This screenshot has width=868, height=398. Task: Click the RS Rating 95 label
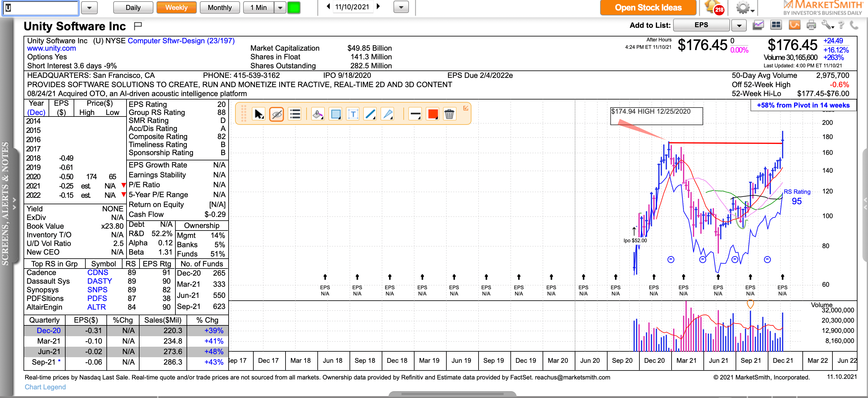tap(797, 197)
